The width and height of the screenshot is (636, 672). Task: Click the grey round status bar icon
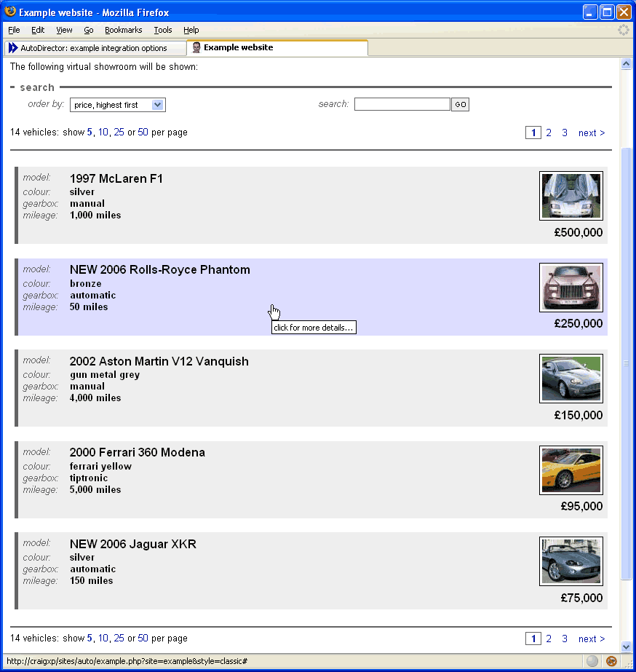[x=592, y=661]
